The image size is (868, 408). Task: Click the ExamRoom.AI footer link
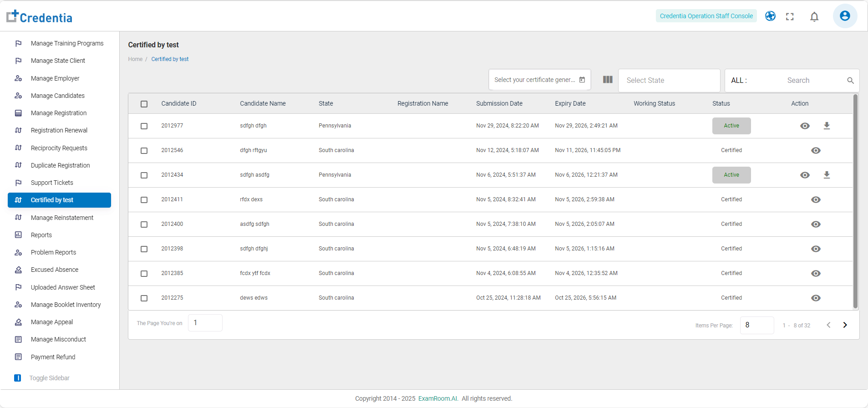click(438, 398)
